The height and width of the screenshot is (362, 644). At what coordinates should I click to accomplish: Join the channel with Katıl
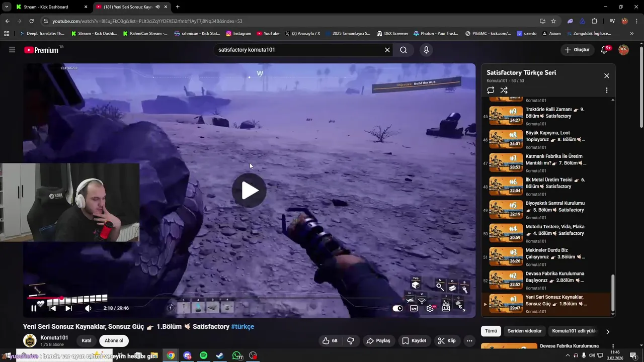click(87, 340)
